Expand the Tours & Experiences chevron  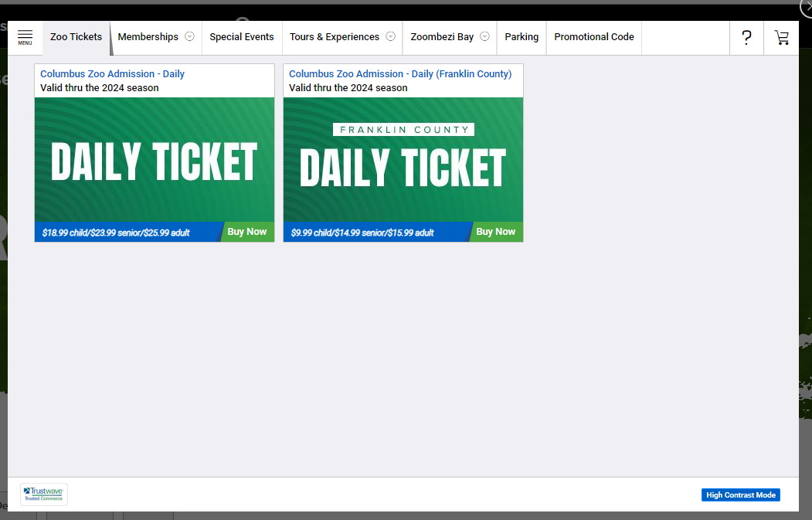(391, 36)
